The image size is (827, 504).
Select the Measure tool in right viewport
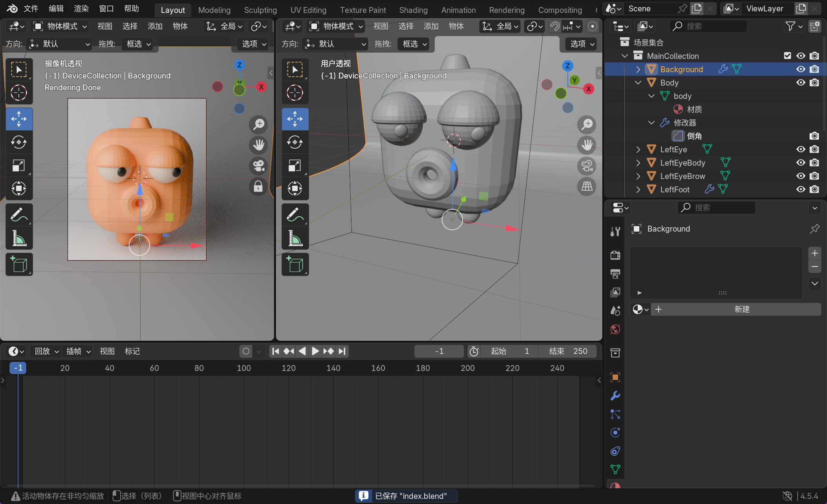coord(295,238)
